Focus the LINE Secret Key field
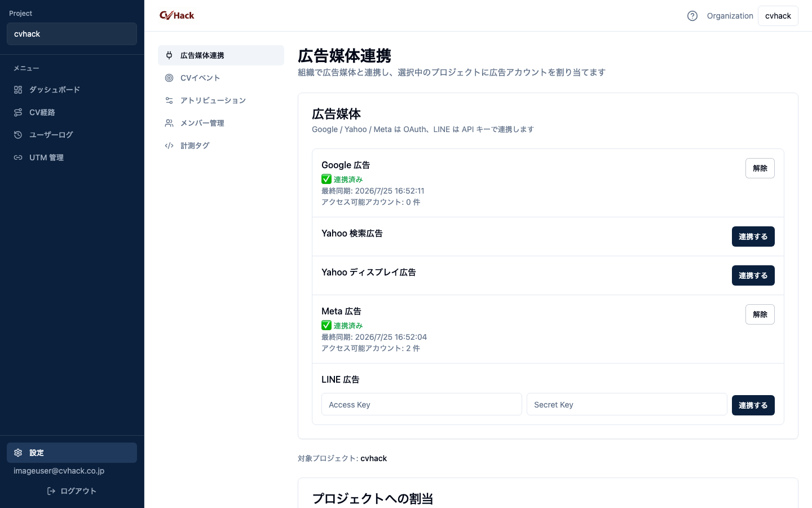The width and height of the screenshot is (812, 508). [x=627, y=404]
